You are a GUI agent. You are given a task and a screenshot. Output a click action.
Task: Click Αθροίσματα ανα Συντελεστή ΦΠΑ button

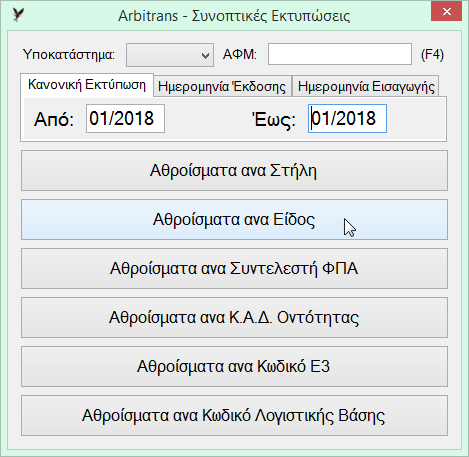click(x=234, y=269)
